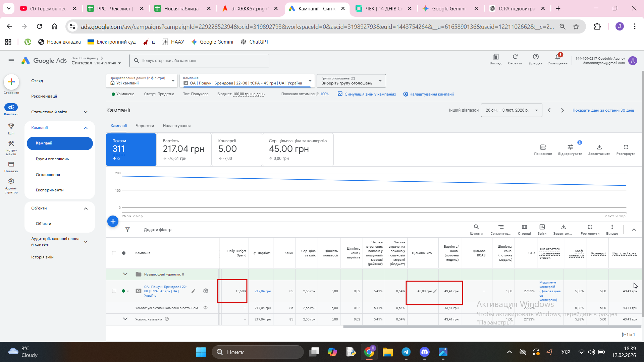Switch to the Чернетки tab

(x=145, y=126)
